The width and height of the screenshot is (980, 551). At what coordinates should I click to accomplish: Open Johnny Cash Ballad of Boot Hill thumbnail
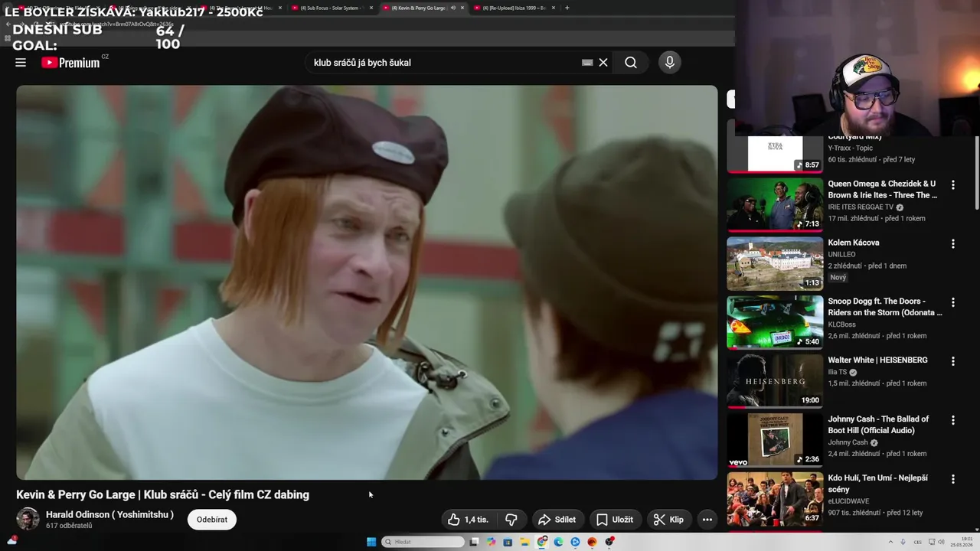tap(775, 440)
